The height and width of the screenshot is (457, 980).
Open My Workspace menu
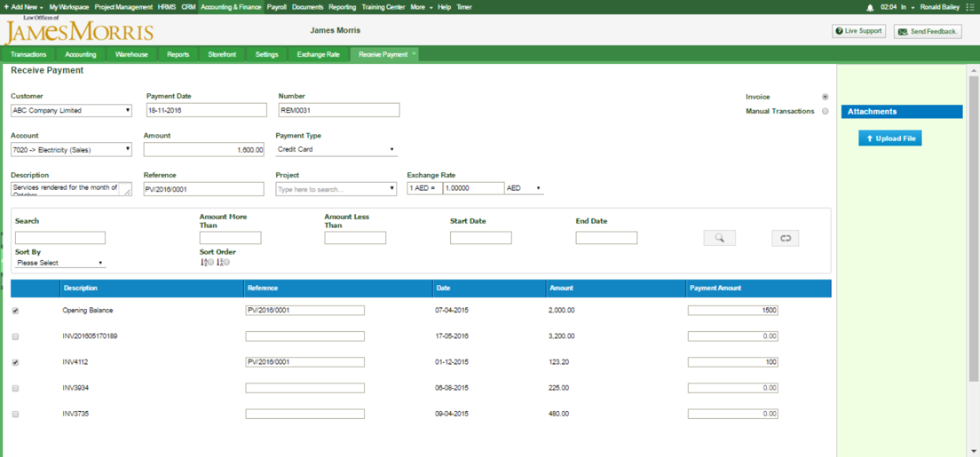[69, 7]
